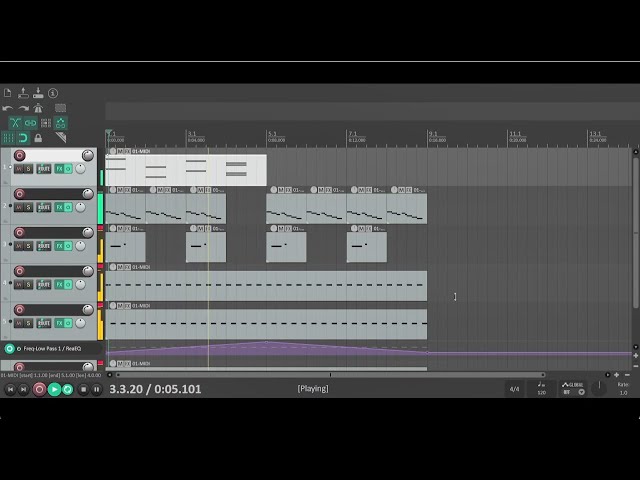Zoom in horizontally with plus button
640x480 pixels.
[616, 375]
